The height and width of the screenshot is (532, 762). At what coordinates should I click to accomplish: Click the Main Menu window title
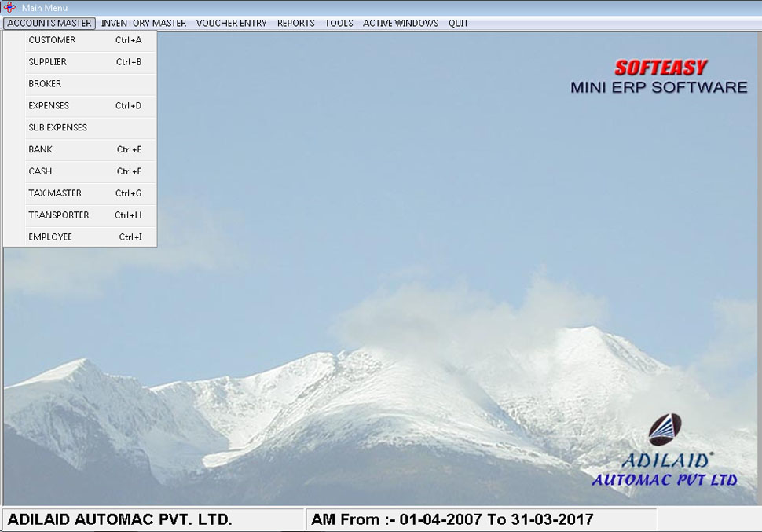click(x=45, y=8)
